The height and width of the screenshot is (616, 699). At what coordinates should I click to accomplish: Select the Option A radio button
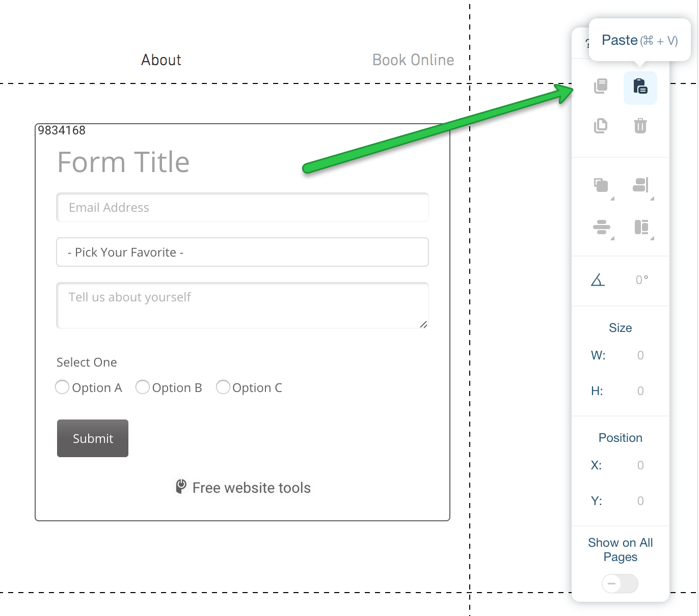coord(62,387)
